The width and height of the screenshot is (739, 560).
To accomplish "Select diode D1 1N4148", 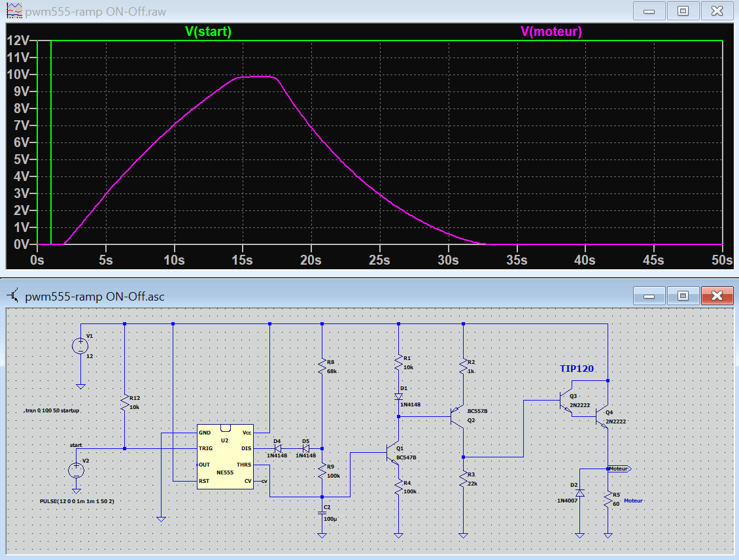I will click(x=399, y=397).
